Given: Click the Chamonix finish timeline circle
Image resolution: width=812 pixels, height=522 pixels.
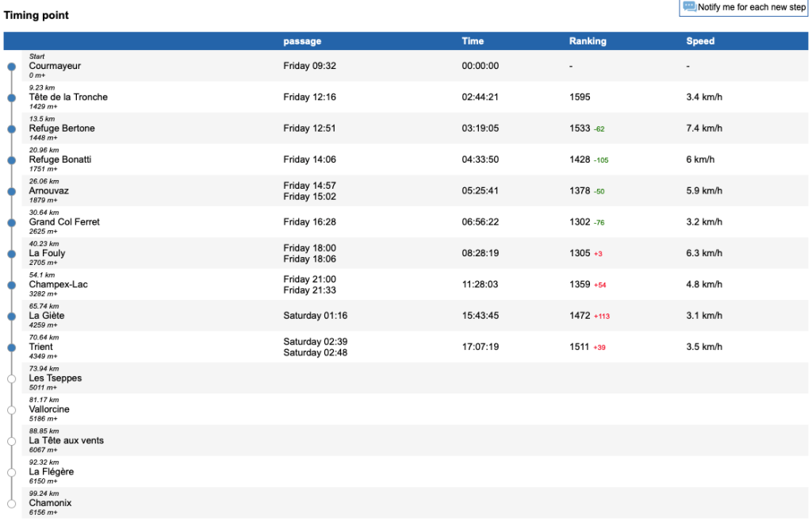Looking at the screenshot, I should (x=11, y=504).
